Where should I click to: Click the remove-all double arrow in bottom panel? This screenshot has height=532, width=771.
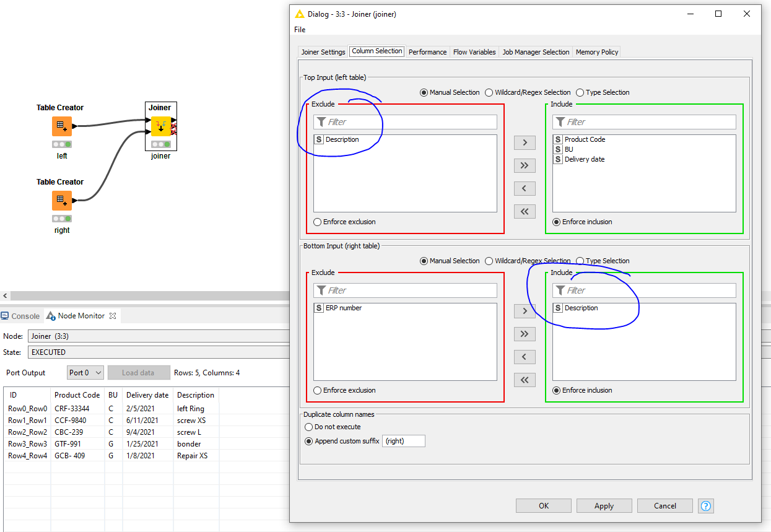[x=525, y=379]
